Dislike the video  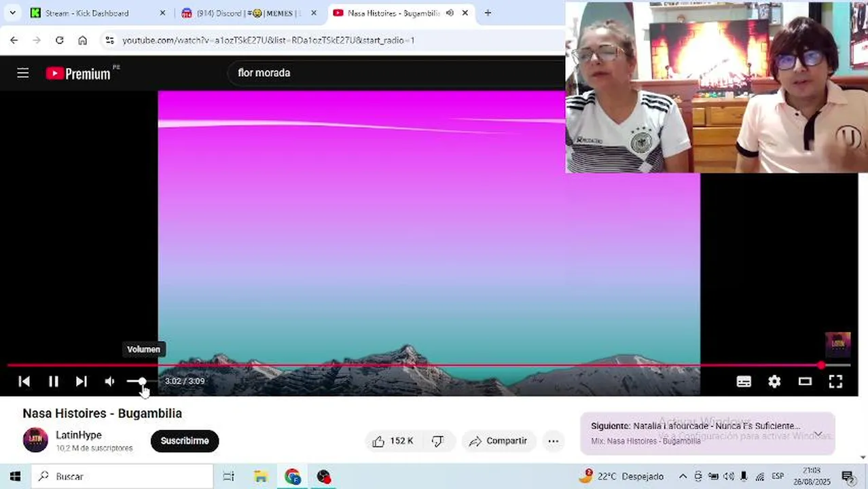point(438,441)
